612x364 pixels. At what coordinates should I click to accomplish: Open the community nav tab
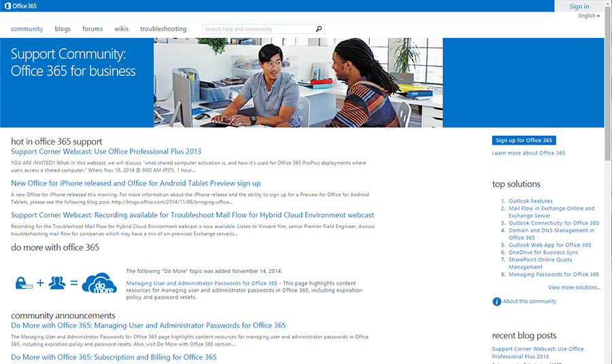tap(27, 29)
